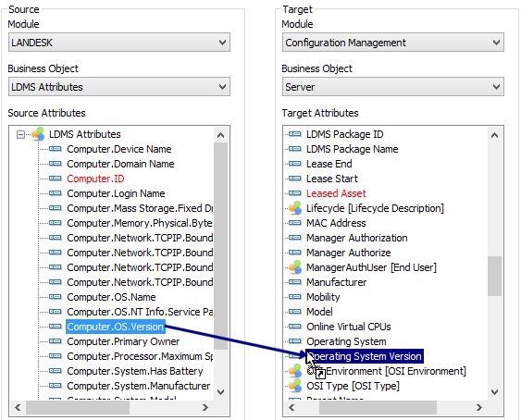Click the icon beside Leased Asset
This screenshot has width=521, height=420.
(294, 193)
